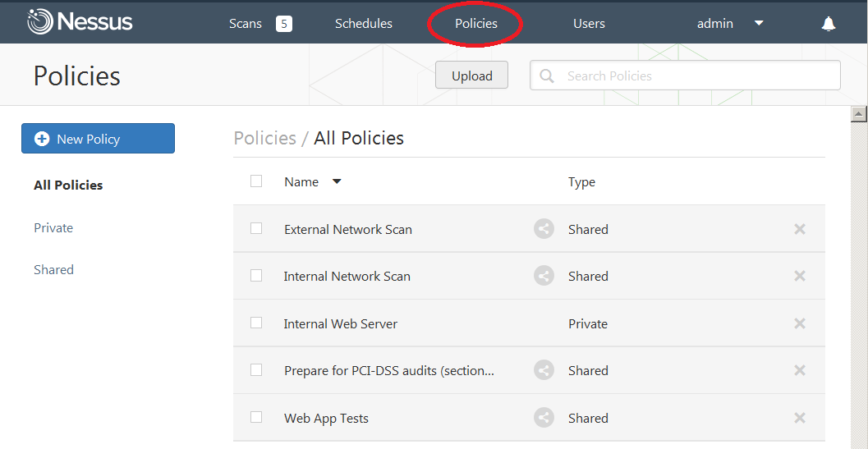Open the Scans tab
The width and height of the screenshot is (868, 449).
pyautogui.click(x=246, y=24)
